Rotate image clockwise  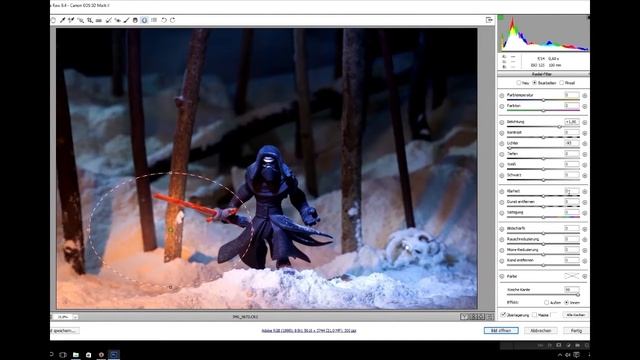point(173,20)
